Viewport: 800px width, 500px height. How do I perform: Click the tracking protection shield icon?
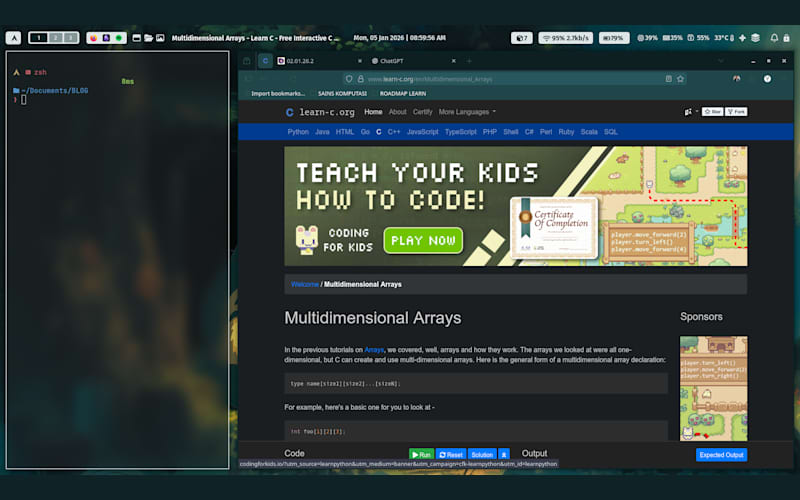click(x=349, y=79)
